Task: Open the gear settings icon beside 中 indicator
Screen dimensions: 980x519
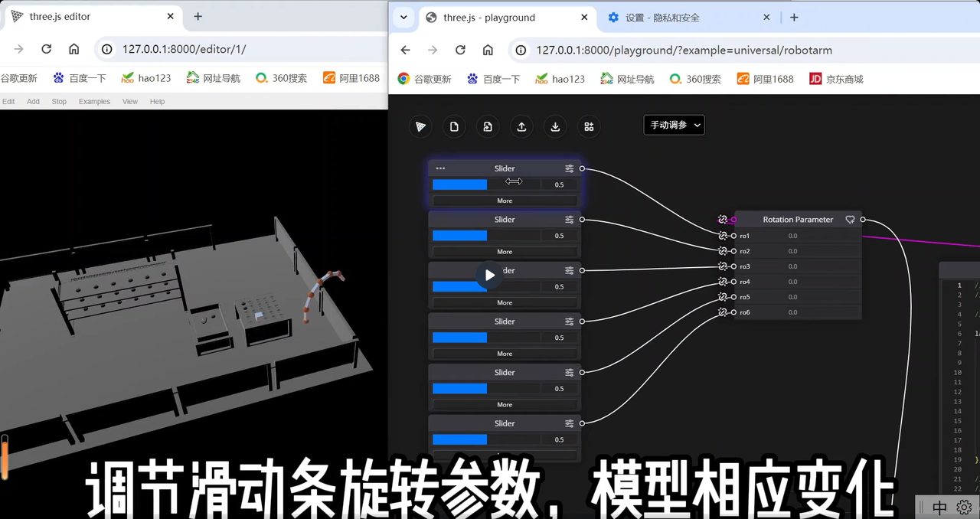Action: pyautogui.click(x=964, y=508)
